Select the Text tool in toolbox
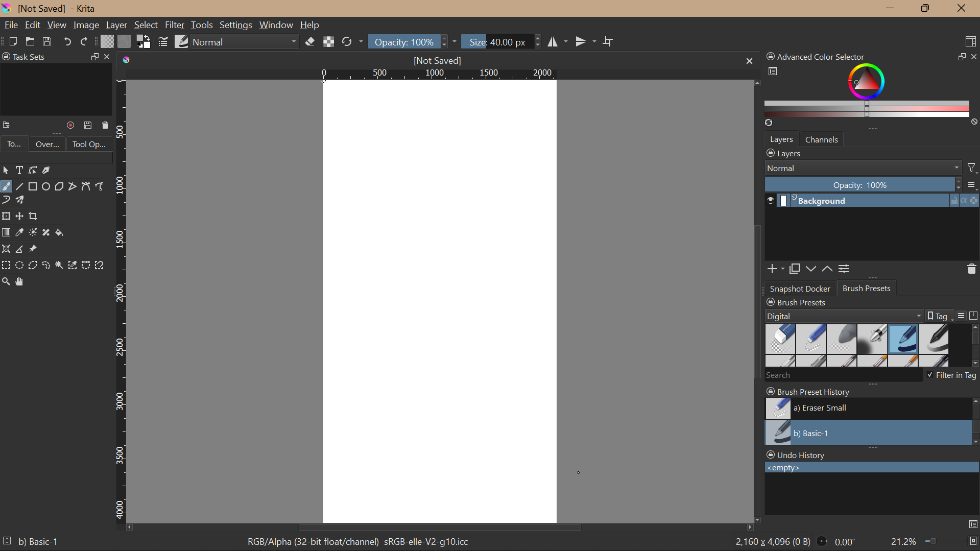 (19, 171)
